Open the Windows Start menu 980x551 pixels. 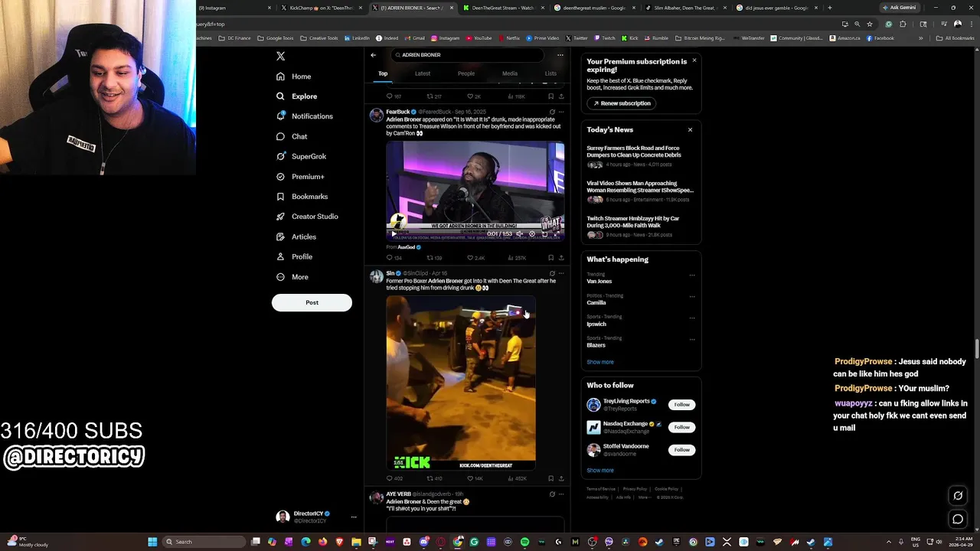[152, 542]
